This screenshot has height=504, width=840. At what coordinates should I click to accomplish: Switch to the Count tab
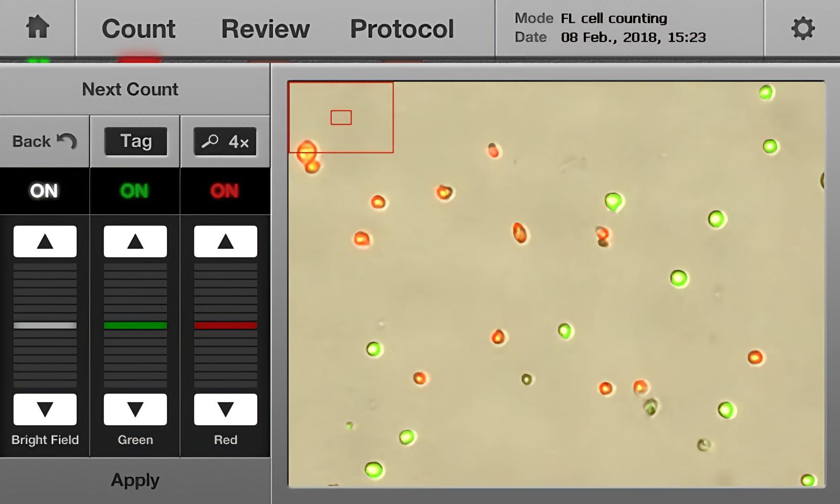(x=139, y=28)
